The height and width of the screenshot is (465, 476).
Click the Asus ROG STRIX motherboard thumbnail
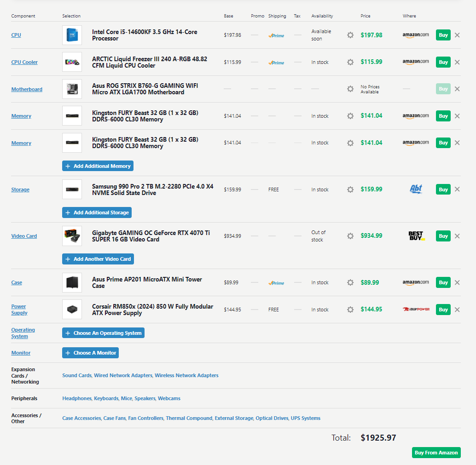pos(72,89)
